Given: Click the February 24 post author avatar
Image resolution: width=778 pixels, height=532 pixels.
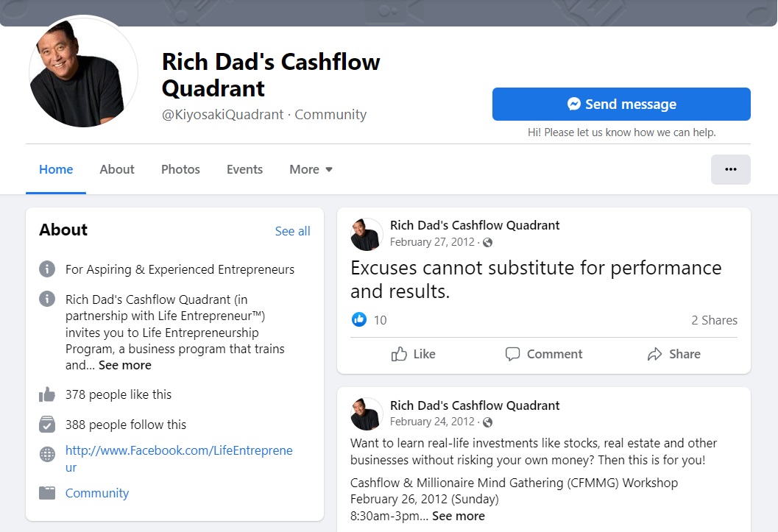Looking at the screenshot, I should pyautogui.click(x=367, y=414).
